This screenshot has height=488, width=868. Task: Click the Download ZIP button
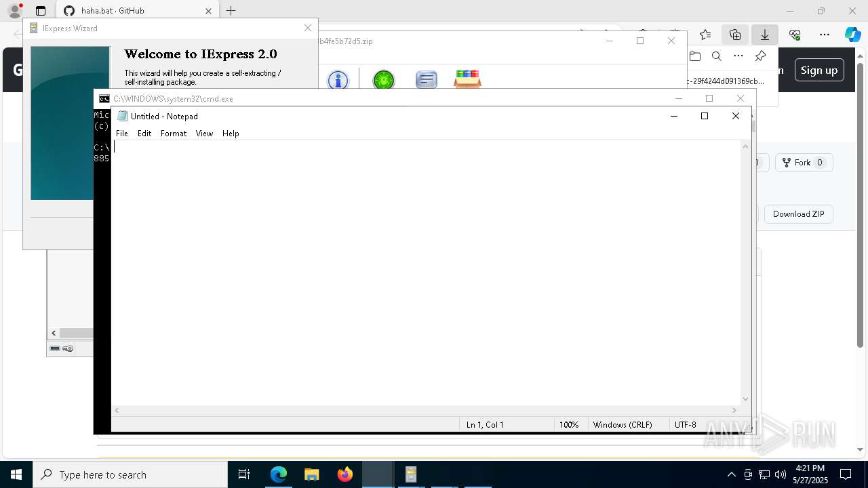pyautogui.click(x=799, y=214)
